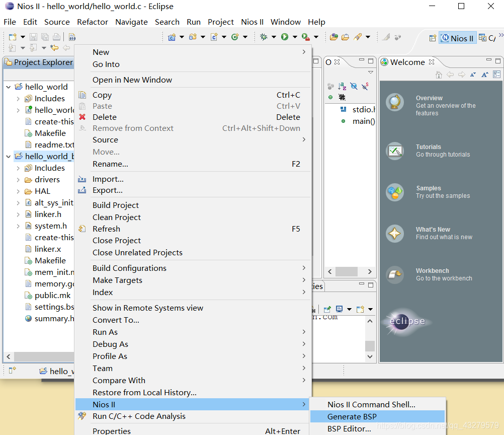Click the Outline horizontal scrollbar thumb
The height and width of the screenshot is (435, 504).
[347, 271]
